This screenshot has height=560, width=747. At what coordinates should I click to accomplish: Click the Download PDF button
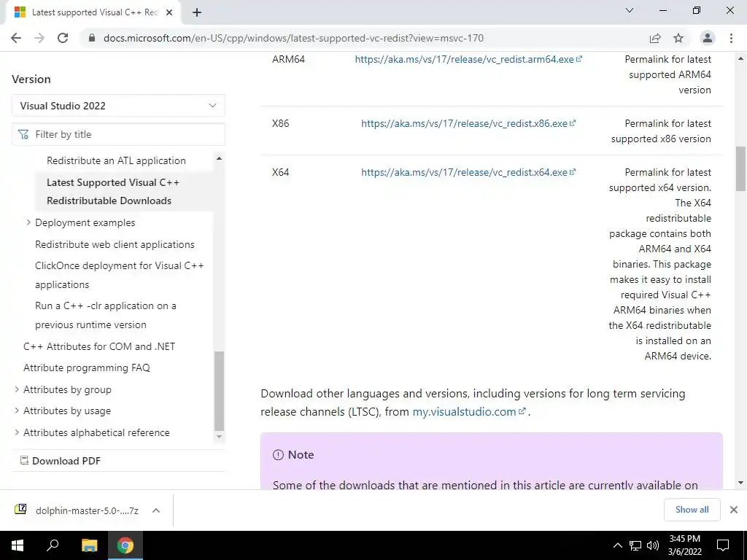60,461
